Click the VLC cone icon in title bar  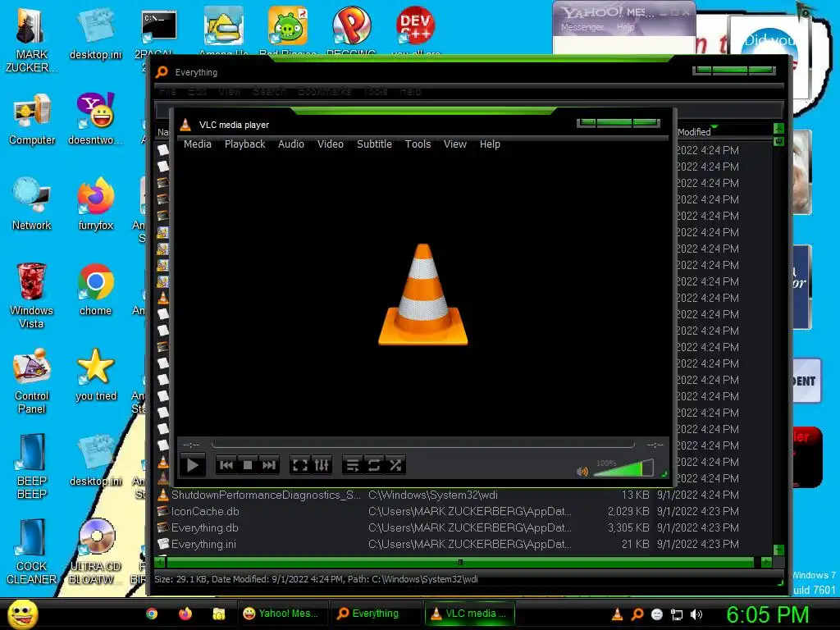pyautogui.click(x=185, y=125)
